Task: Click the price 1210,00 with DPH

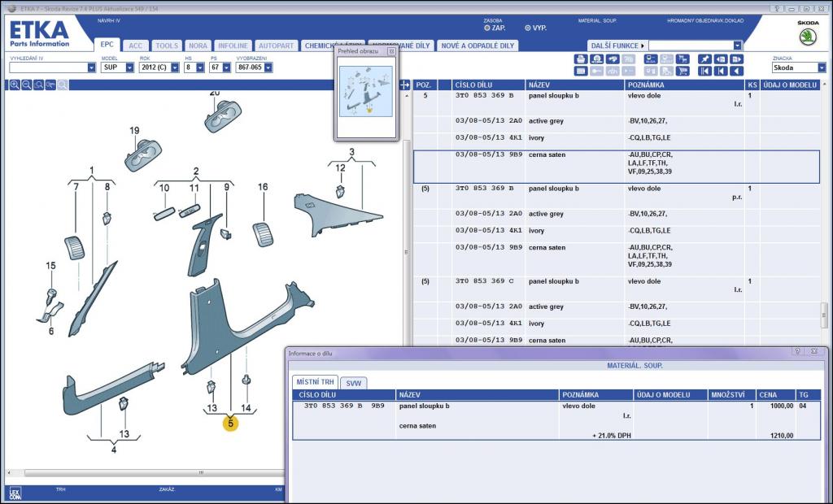Action: [x=782, y=436]
